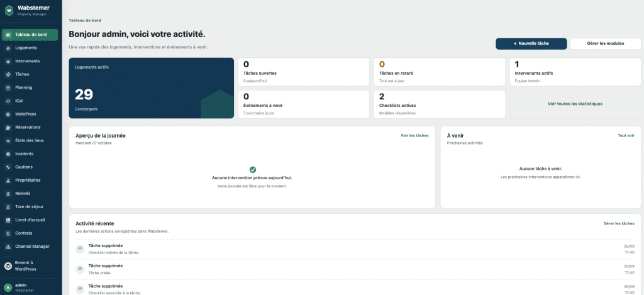This screenshot has width=644, height=295.
Task: Click 'Aucune tâche à venir.' text
Action: tap(540, 169)
